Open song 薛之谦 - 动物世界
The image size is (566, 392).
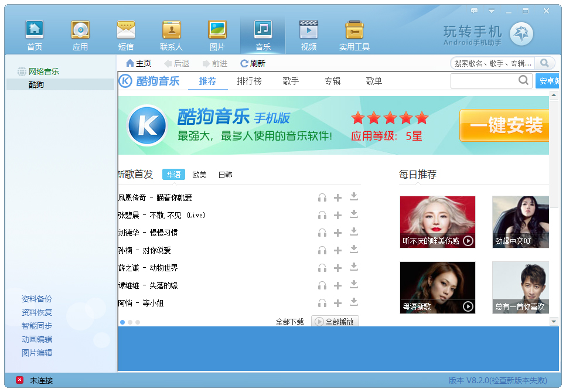(x=148, y=268)
